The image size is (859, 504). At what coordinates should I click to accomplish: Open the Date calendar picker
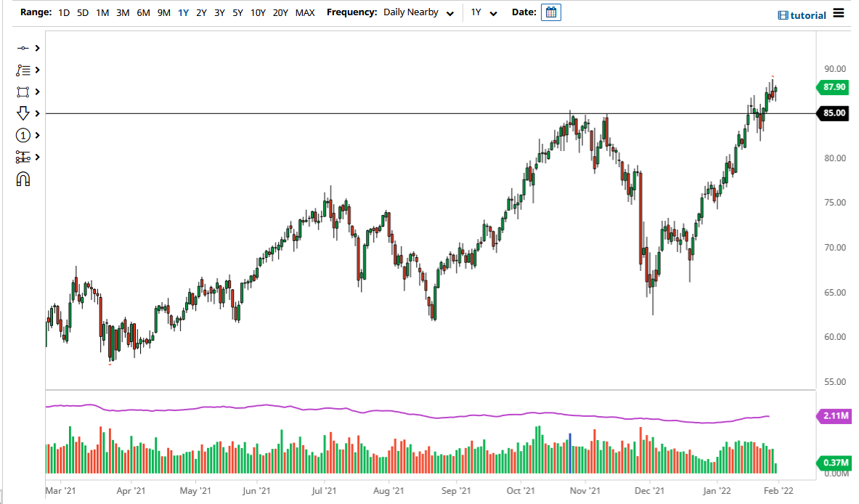(550, 12)
